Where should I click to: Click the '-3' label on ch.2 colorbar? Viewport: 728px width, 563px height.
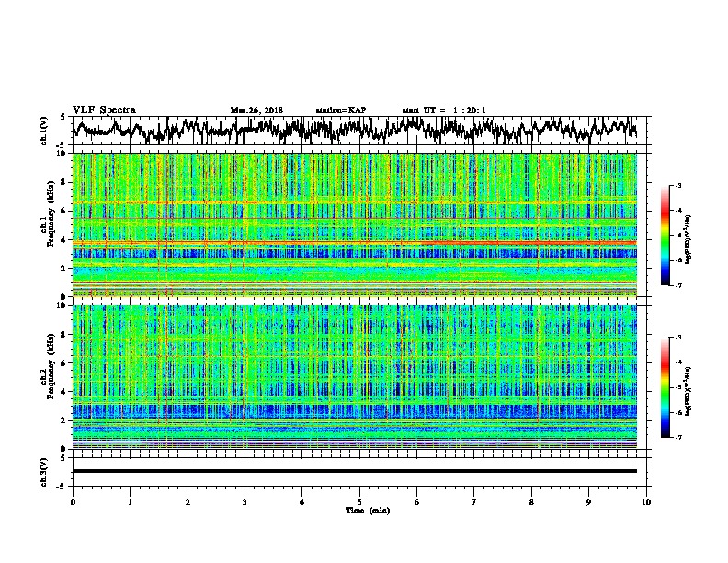(x=677, y=338)
